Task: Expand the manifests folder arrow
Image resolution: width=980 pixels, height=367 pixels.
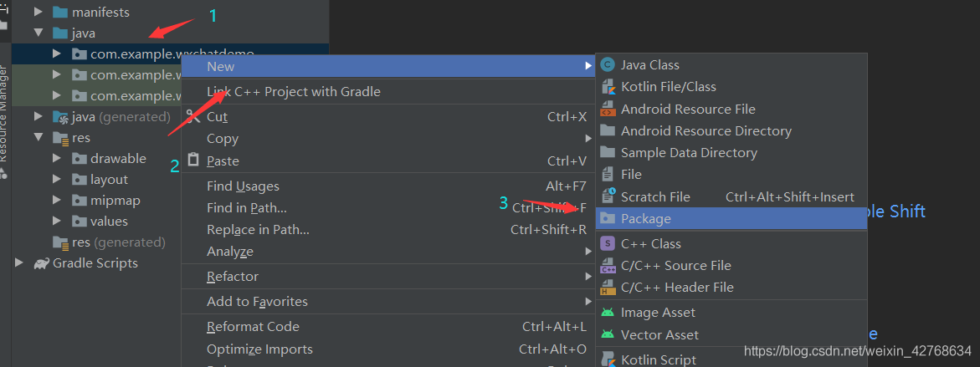Action: coord(38,13)
